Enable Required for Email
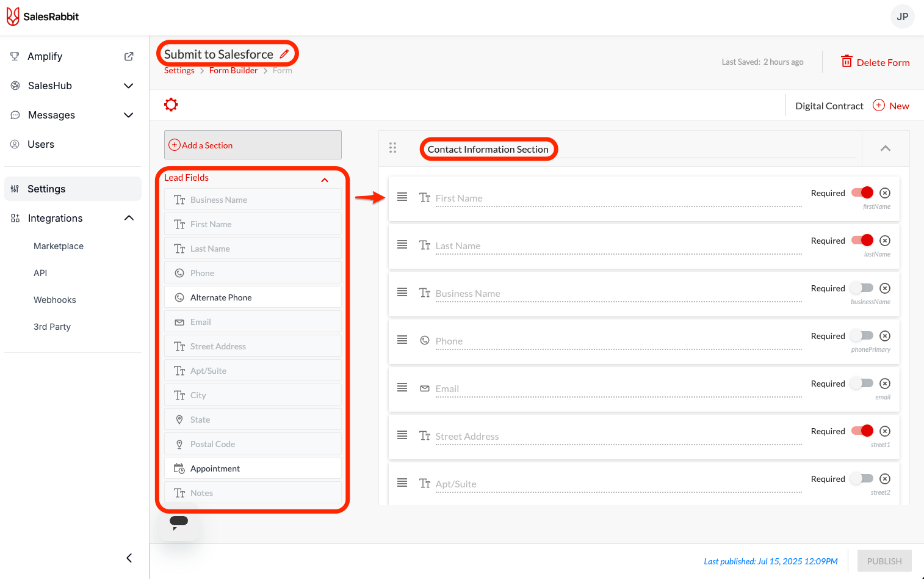Viewport: 924px width, 579px height. click(x=862, y=384)
